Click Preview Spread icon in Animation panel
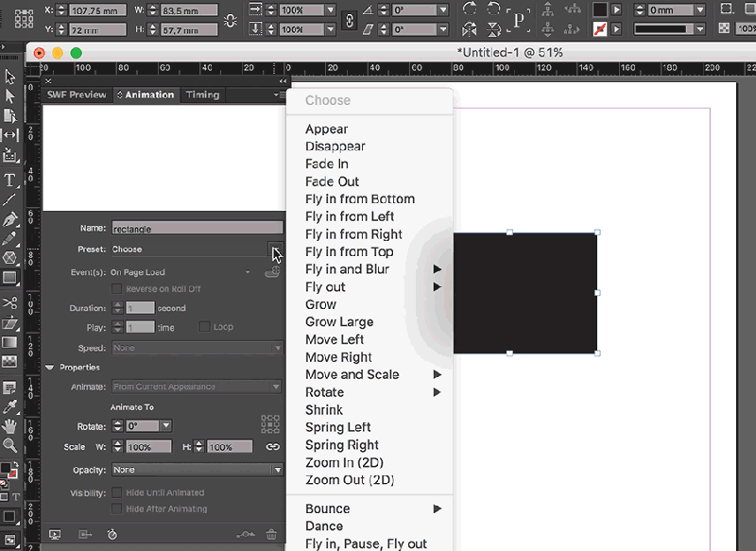 coord(55,534)
